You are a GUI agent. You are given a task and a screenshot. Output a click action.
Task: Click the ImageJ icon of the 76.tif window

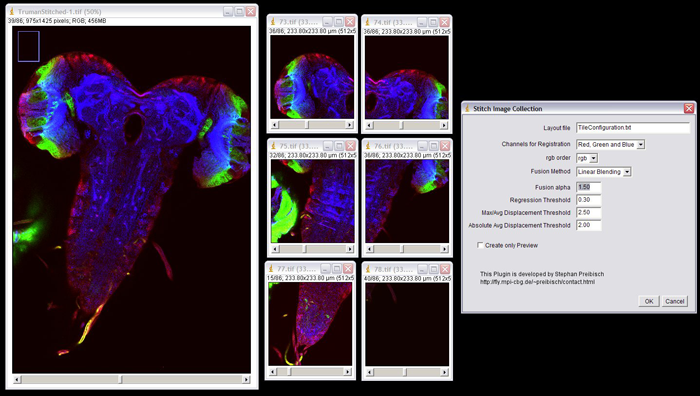pyautogui.click(x=368, y=146)
